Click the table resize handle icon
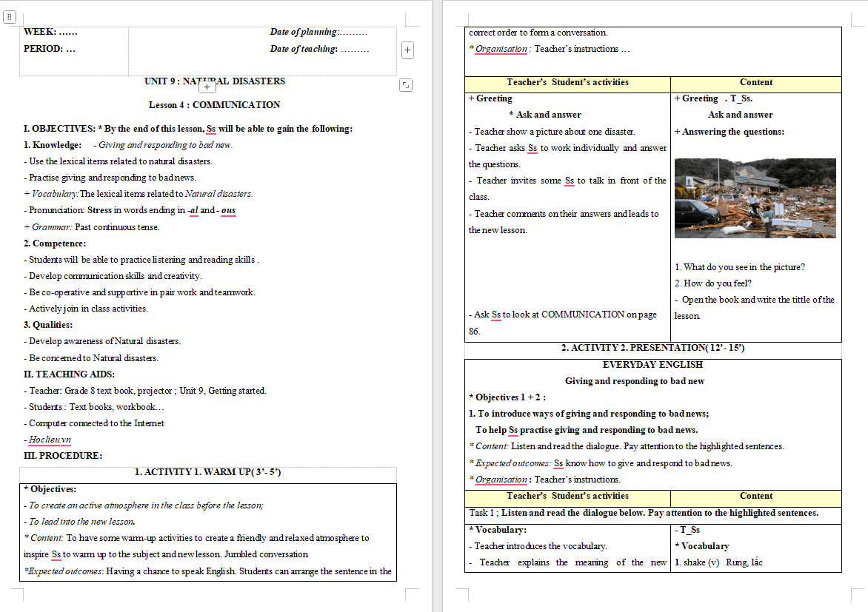 405,85
